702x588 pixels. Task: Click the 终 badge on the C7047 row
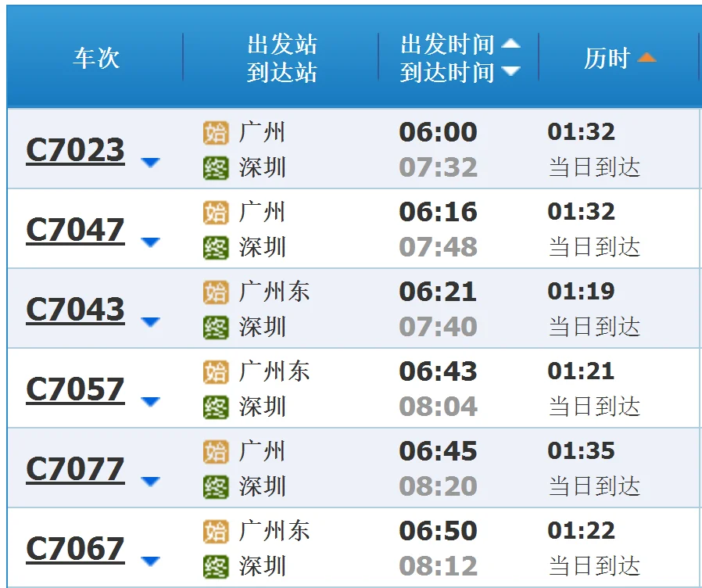pyautogui.click(x=215, y=246)
